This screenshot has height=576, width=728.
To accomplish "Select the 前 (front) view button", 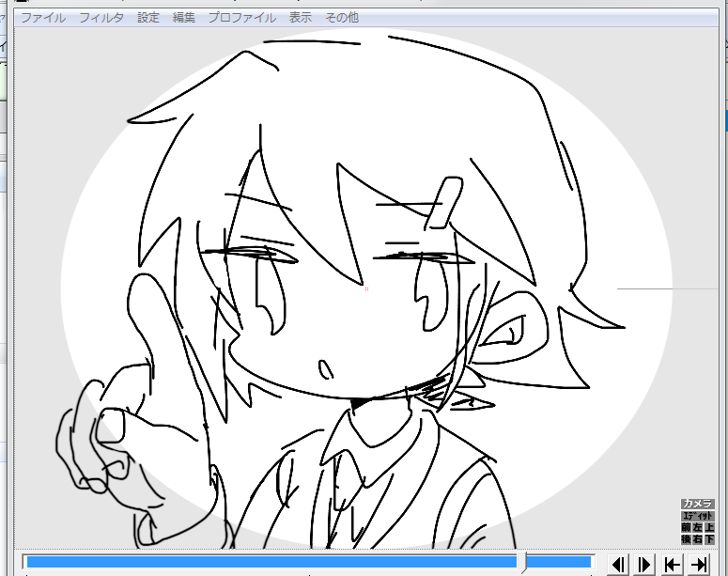I will tap(687, 528).
